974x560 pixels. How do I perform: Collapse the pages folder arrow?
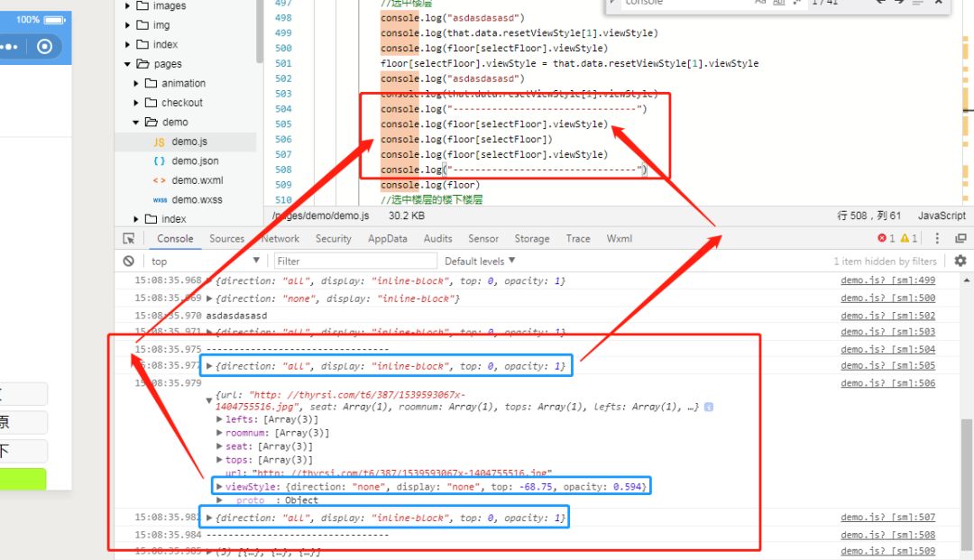pyautogui.click(x=127, y=64)
